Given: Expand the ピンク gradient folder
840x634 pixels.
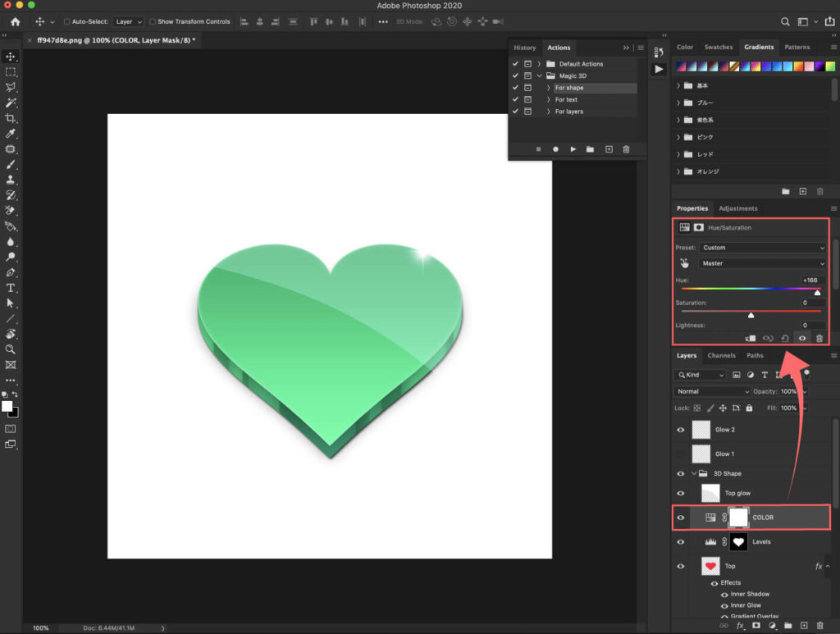Looking at the screenshot, I should click(x=678, y=137).
